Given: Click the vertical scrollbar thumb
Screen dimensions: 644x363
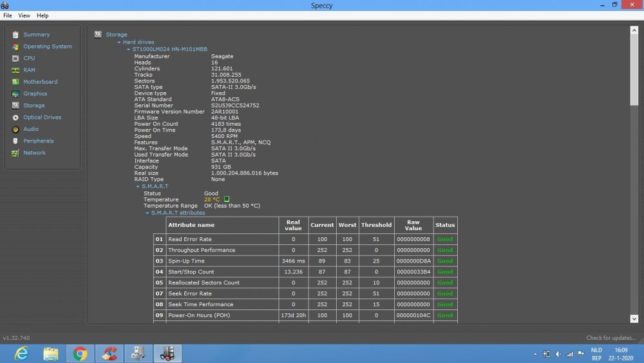Looking at the screenshot, I should (x=634, y=70).
